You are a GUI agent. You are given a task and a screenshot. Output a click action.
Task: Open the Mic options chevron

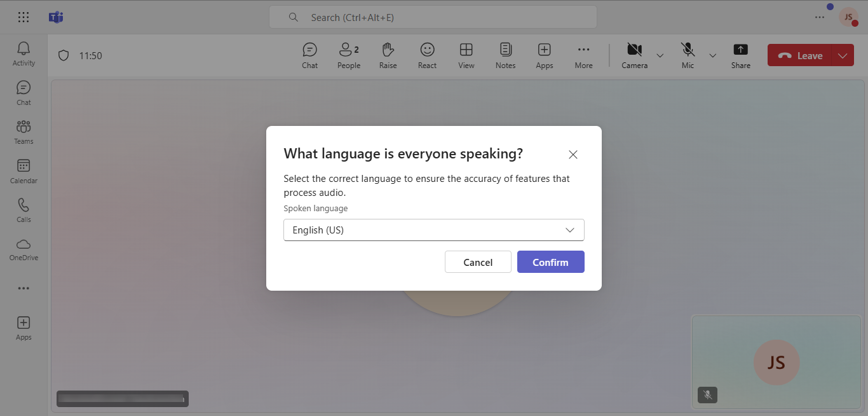tap(712, 56)
